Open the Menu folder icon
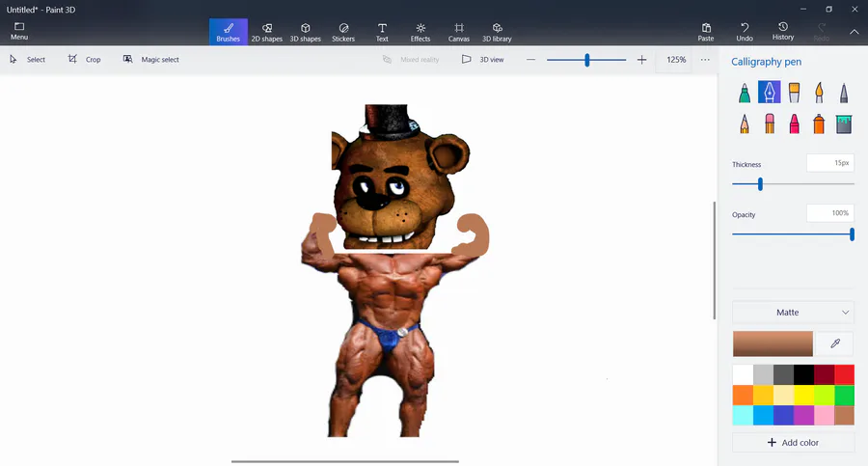This screenshot has height=466, width=868. point(19,31)
